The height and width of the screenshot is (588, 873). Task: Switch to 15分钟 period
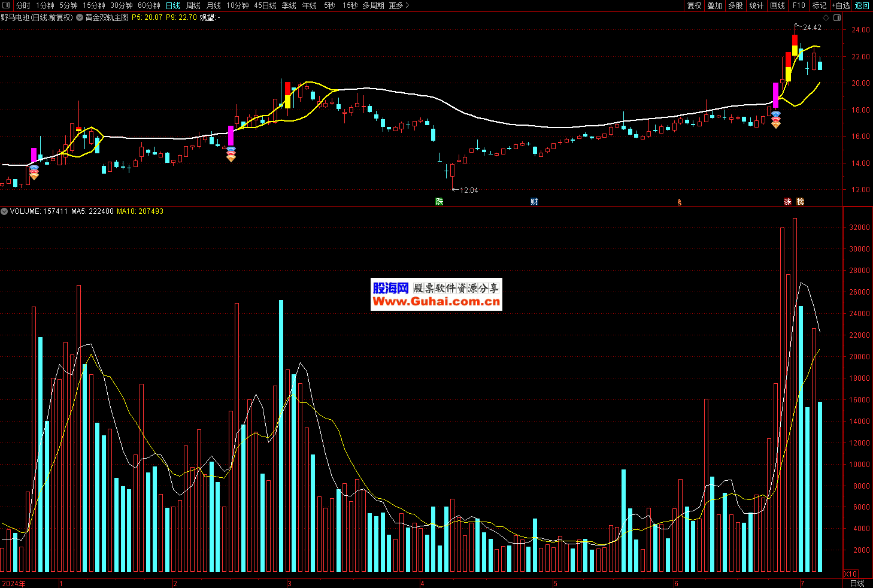94,5
